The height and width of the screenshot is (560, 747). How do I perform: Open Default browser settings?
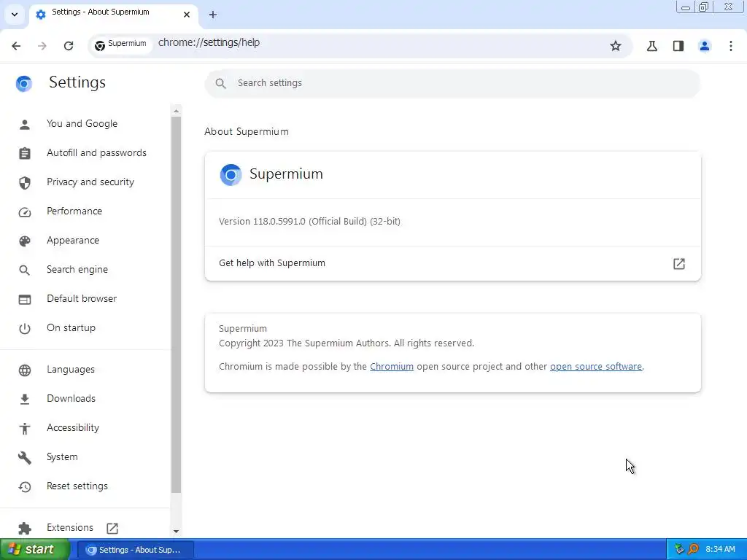(x=82, y=298)
